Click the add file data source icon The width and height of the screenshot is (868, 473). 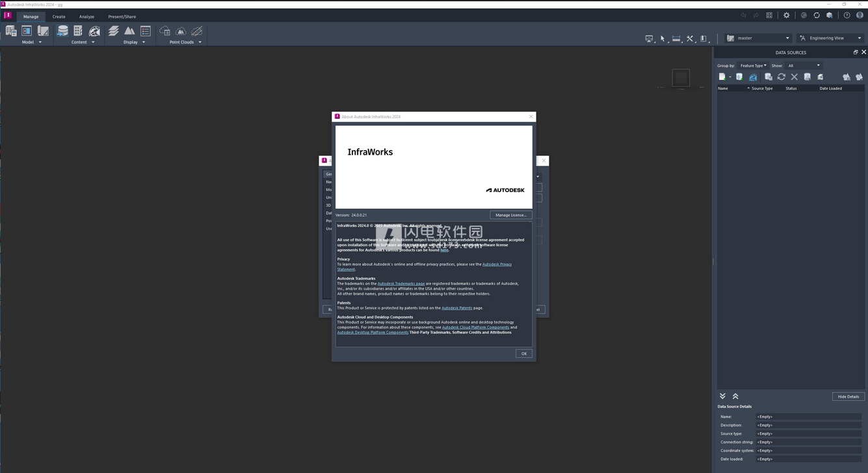(x=722, y=77)
